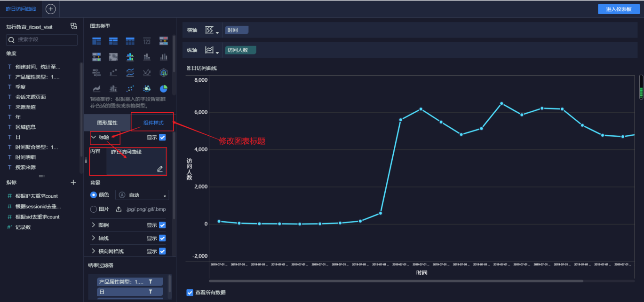Select the detail table chart type
644x302 pixels.
[130, 41]
